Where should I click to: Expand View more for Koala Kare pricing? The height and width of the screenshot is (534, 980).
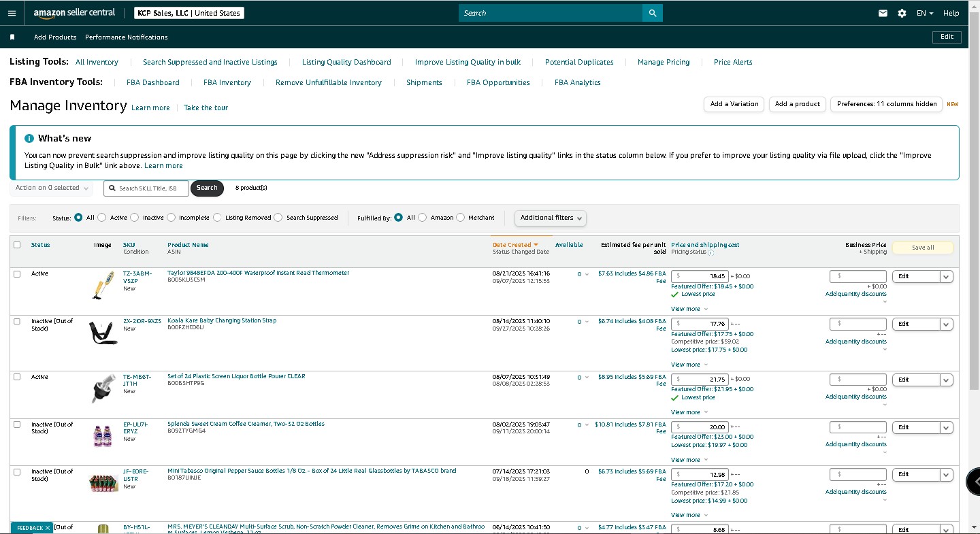tap(689, 365)
